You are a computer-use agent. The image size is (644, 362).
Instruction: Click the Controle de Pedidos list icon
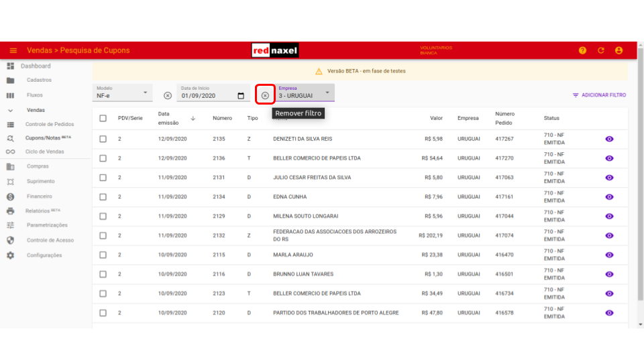click(10, 125)
